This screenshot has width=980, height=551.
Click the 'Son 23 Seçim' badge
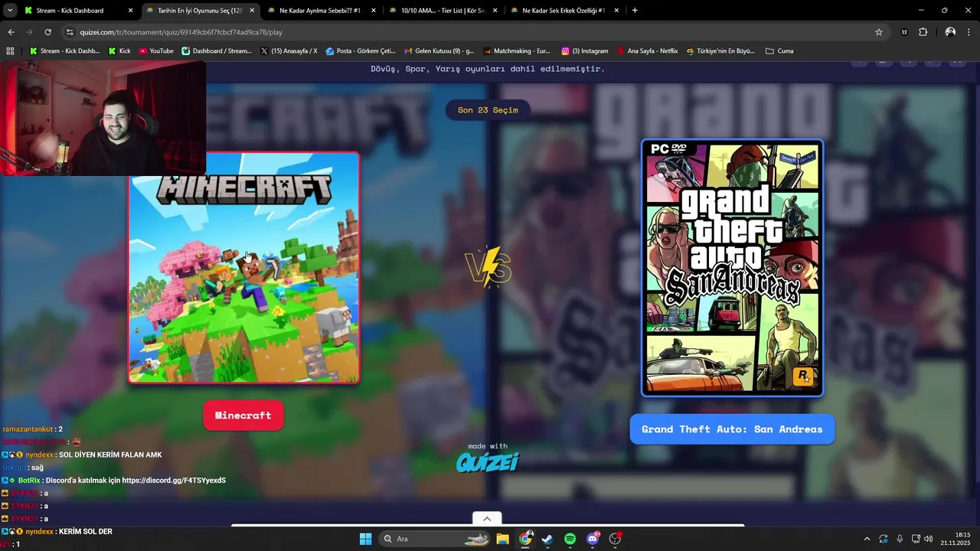[488, 110]
